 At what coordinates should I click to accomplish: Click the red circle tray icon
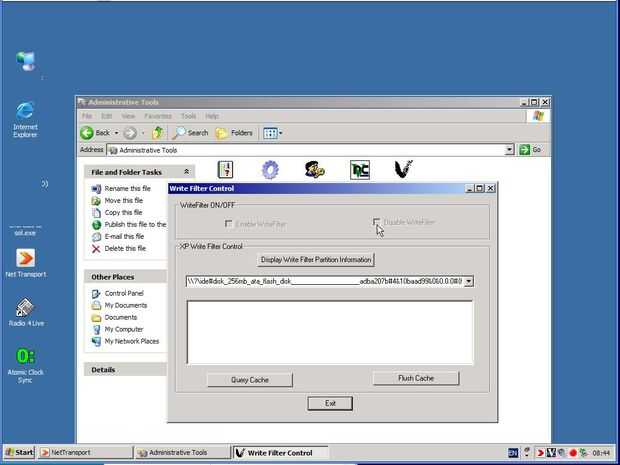(x=573, y=453)
